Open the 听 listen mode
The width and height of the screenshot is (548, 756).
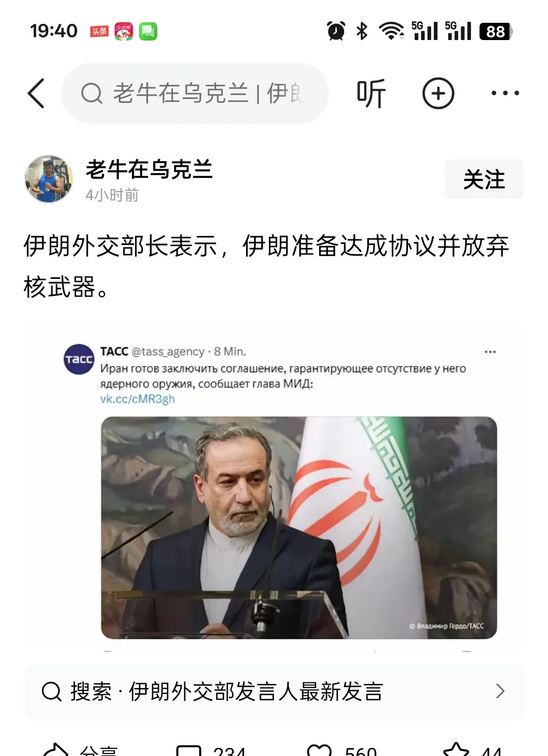pyautogui.click(x=371, y=93)
